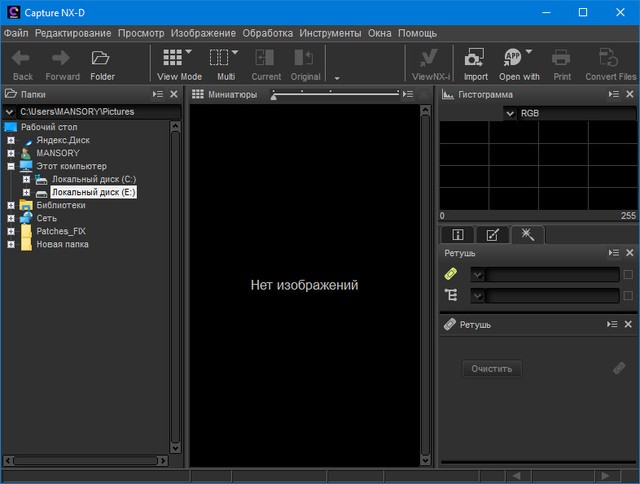The image size is (640, 484).
Task: Expand the Библиотеки tree node
Action: [11, 205]
